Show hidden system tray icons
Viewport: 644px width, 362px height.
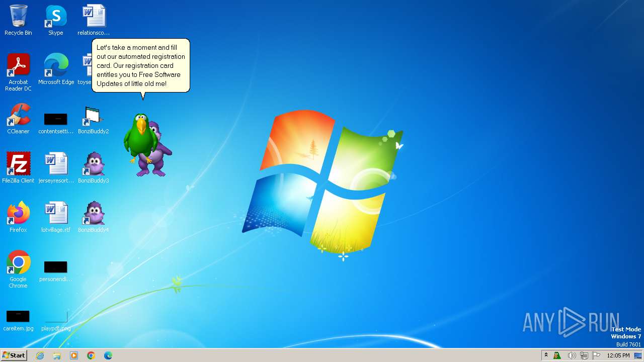(x=546, y=355)
